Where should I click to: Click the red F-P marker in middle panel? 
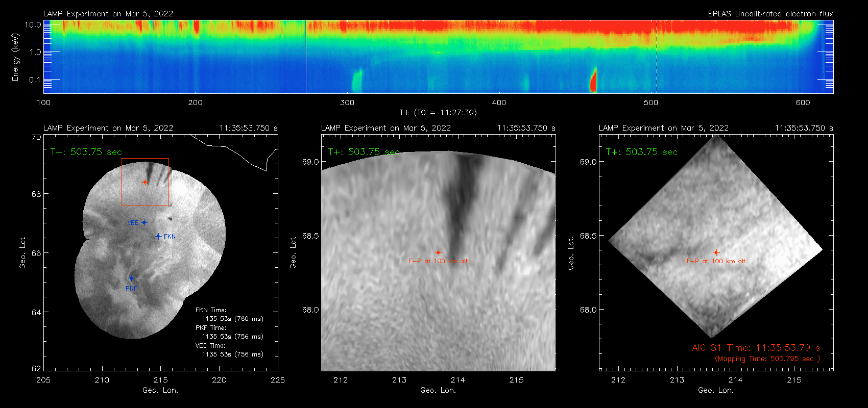coord(438,252)
